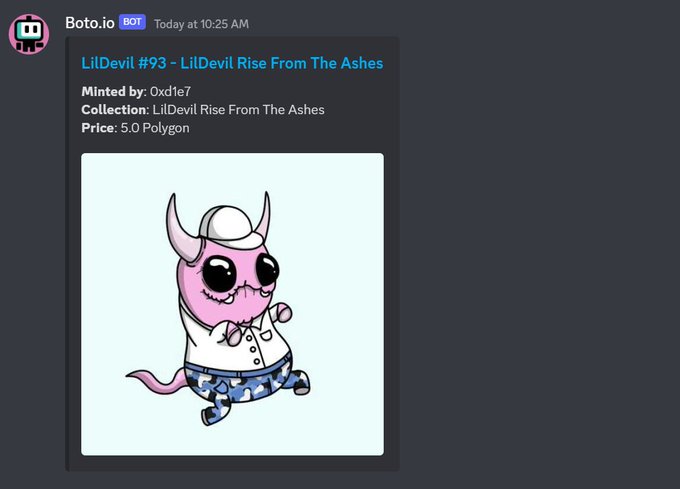The width and height of the screenshot is (680, 489).
Task: Click the devil's white cap in image
Action: click(230, 225)
